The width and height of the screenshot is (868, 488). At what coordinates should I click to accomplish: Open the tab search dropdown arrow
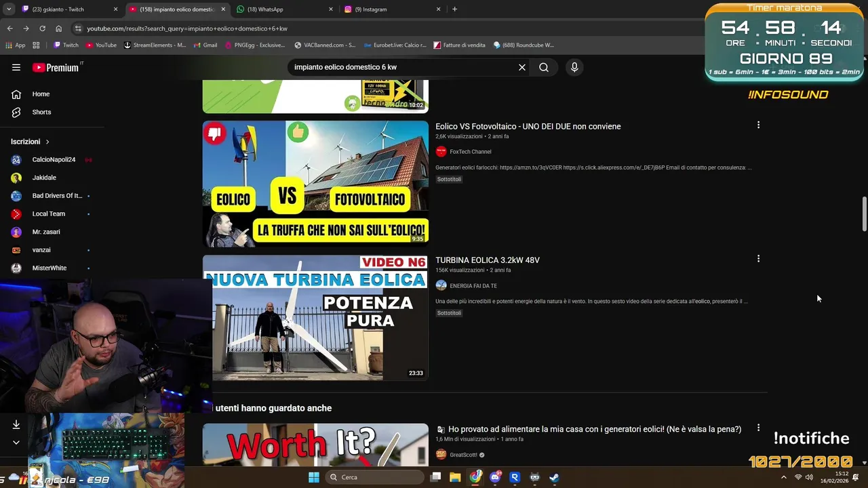[x=8, y=9]
